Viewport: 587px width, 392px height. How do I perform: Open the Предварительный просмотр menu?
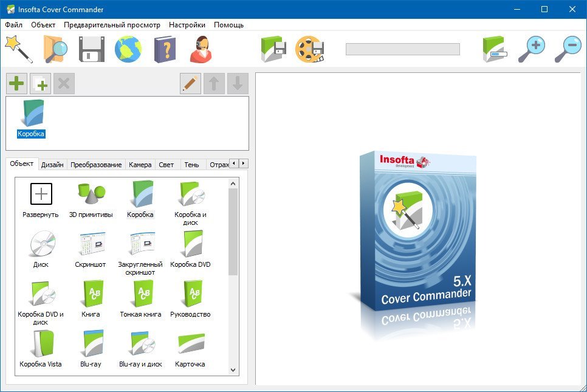click(112, 25)
